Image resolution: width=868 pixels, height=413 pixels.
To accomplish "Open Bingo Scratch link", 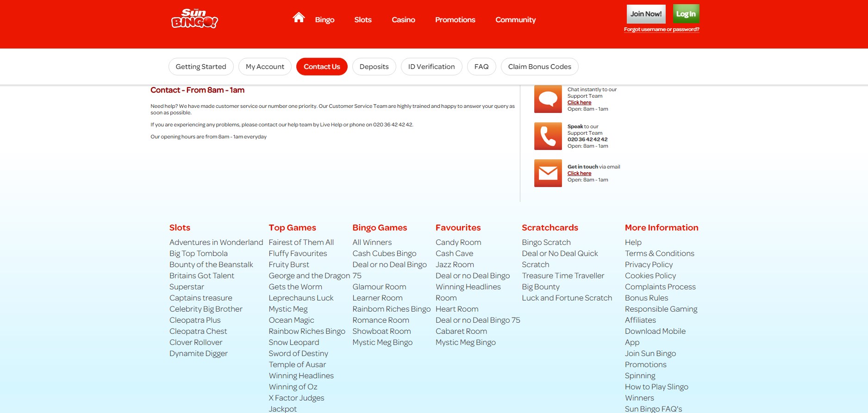I will [x=546, y=242].
